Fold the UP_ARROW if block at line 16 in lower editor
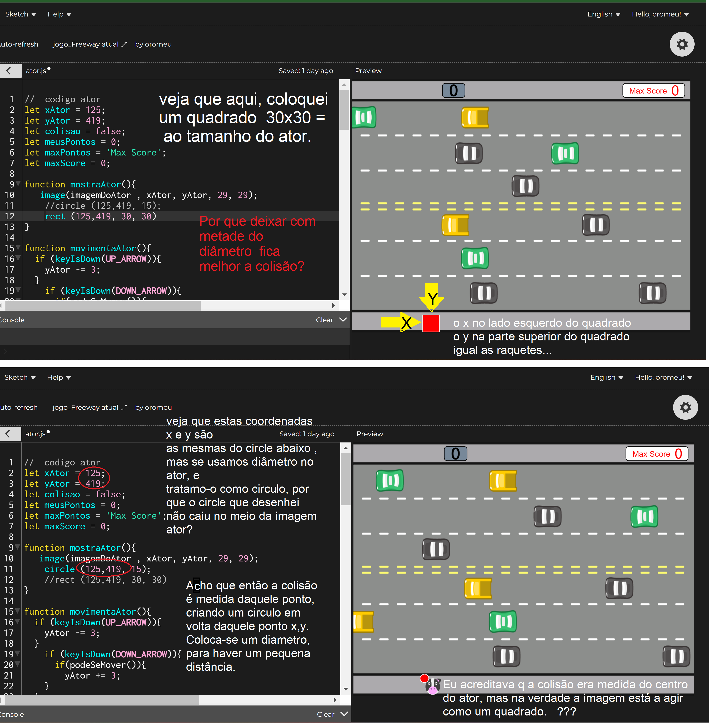The height and width of the screenshot is (728, 709). (x=18, y=622)
